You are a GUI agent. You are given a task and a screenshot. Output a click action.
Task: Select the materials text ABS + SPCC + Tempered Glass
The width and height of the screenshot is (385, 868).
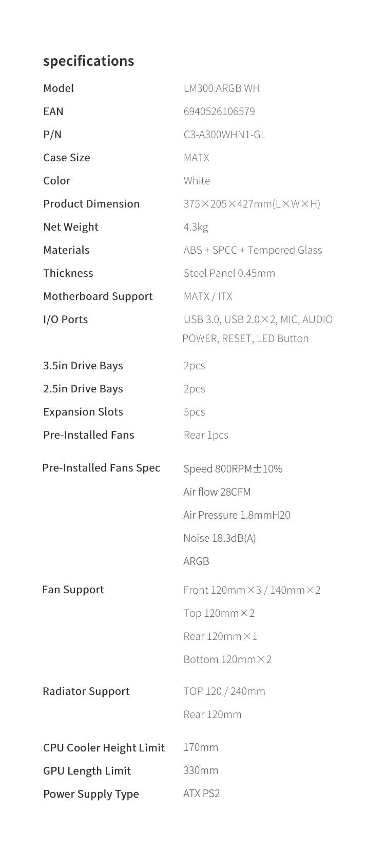pos(253,250)
